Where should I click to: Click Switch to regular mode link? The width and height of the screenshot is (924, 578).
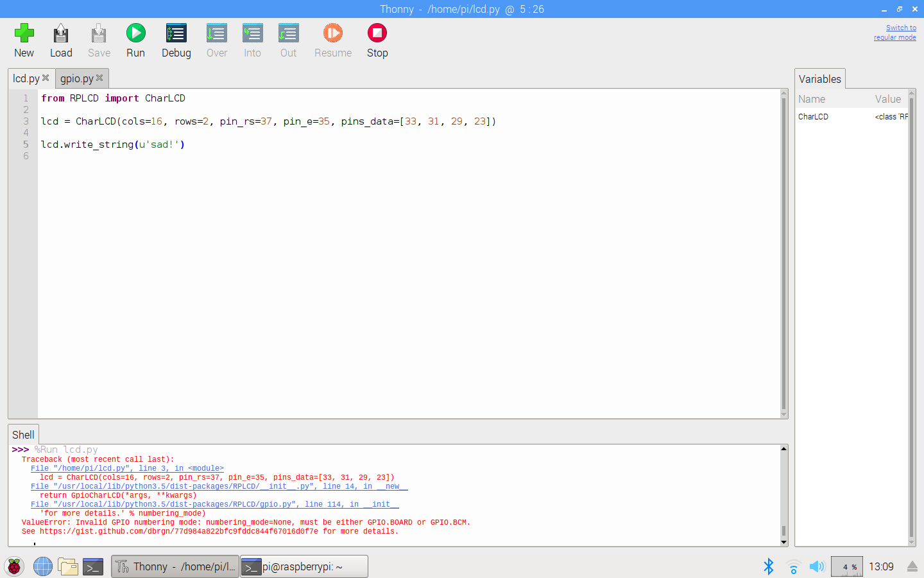pyautogui.click(x=894, y=33)
